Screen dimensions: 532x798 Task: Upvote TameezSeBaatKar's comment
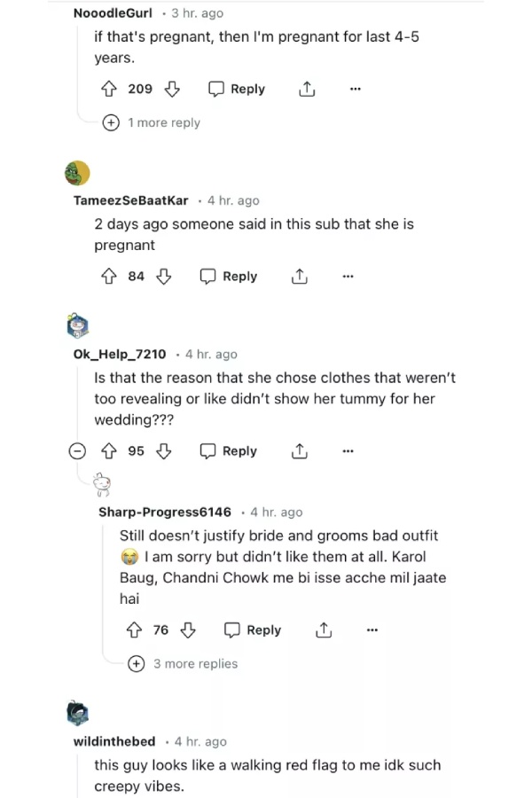click(x=110, y=277)
